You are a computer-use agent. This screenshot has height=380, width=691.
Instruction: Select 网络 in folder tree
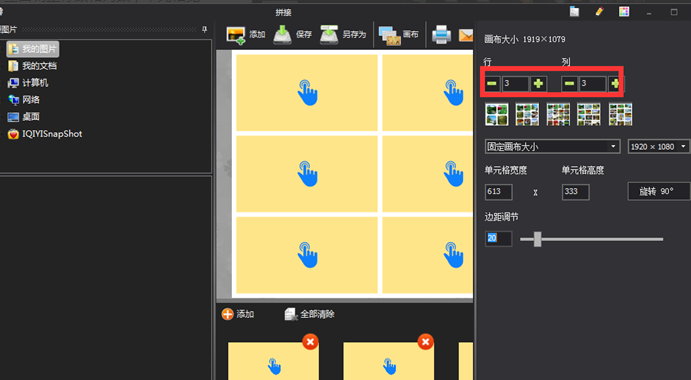click(24, 100)
